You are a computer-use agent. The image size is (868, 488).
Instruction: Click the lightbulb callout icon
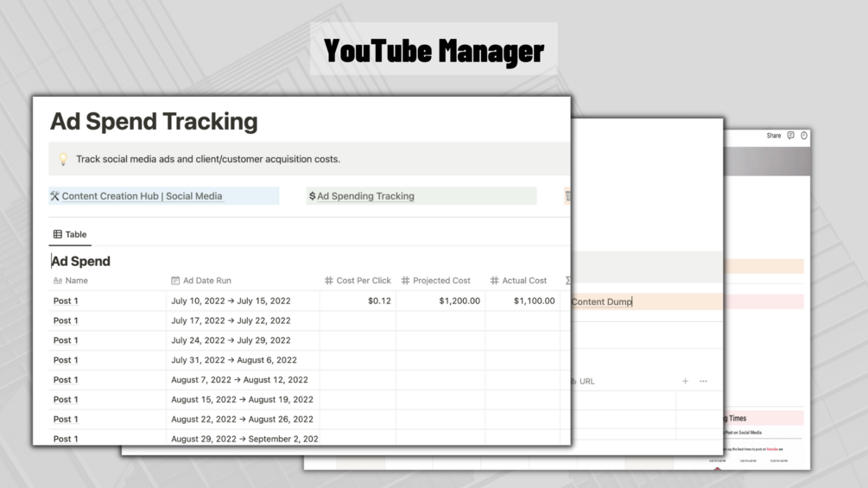click(x=63, y=159)
